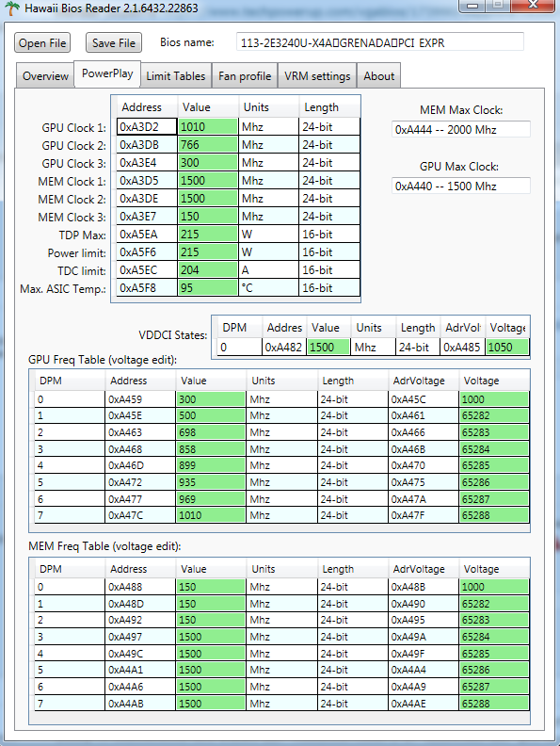This screenshot has width=560, height=746.
Task: Click the GPU Max Clock field
Action: tap(460, 186)
